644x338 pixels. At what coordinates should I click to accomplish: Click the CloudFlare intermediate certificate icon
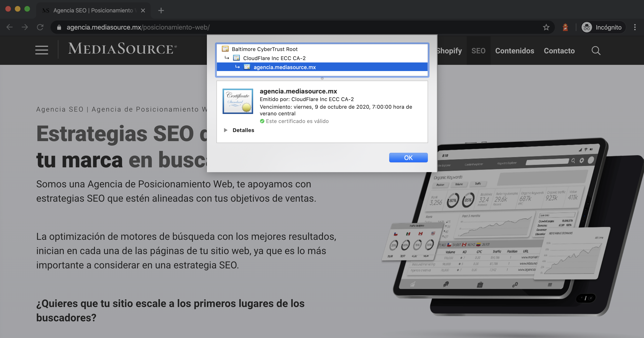pos(236,58)
